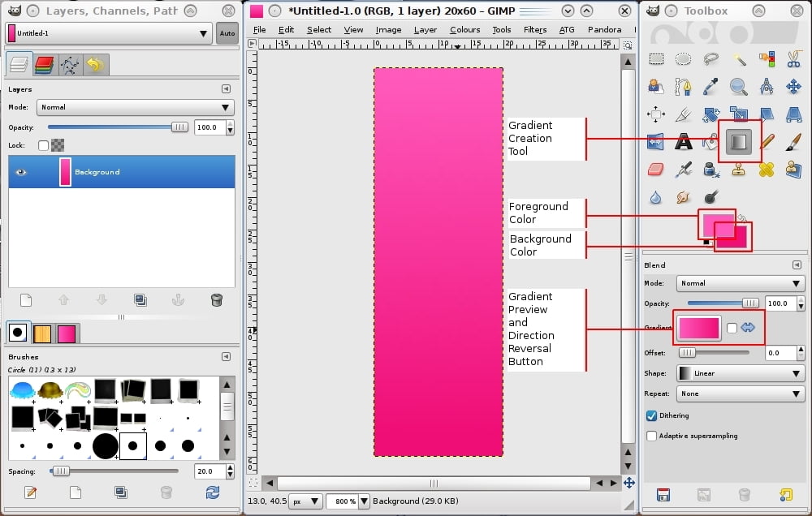Disable Dithering option
The width and height of the screenshot is (812, 516).
coord(651,415)
